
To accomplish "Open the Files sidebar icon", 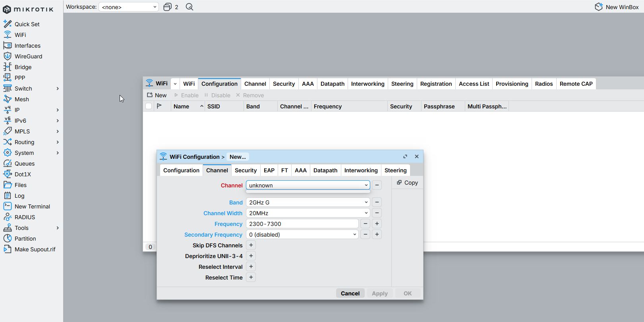I will [7, 185].
